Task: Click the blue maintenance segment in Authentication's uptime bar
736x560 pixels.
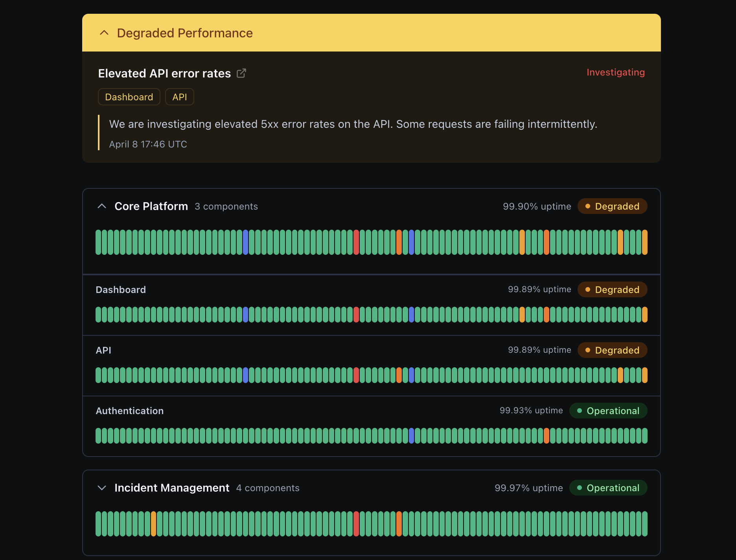Action: [411, 435]
